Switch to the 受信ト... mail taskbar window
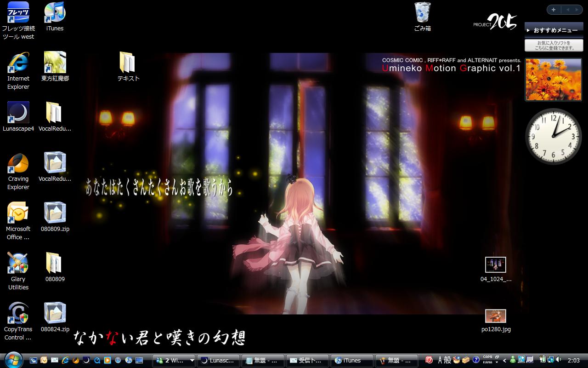588x368 pixels. [x=307, y=360]
